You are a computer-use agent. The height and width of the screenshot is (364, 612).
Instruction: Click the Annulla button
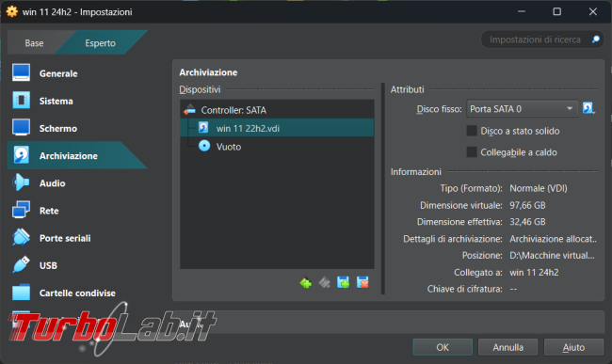pyautogui.click(x=508, y=347)
